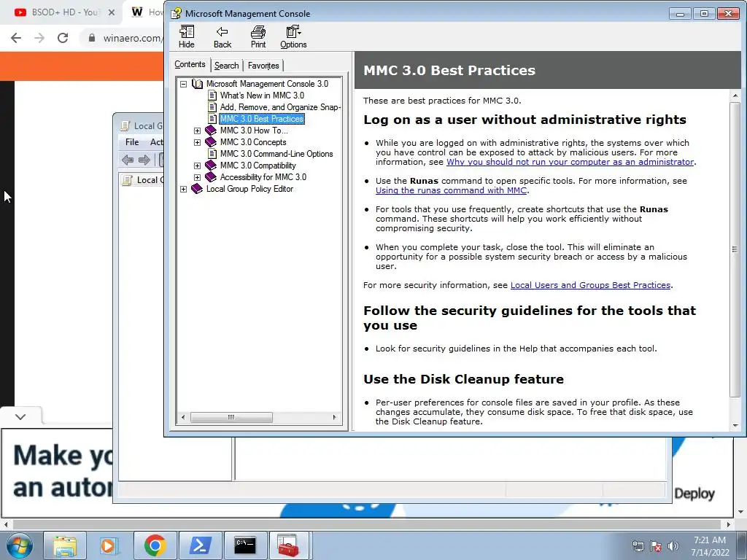Open 'Why you should not run as administrator' link
Image resolution: width=747 pixels, height=560 pixels.
(x=570, y=162)
